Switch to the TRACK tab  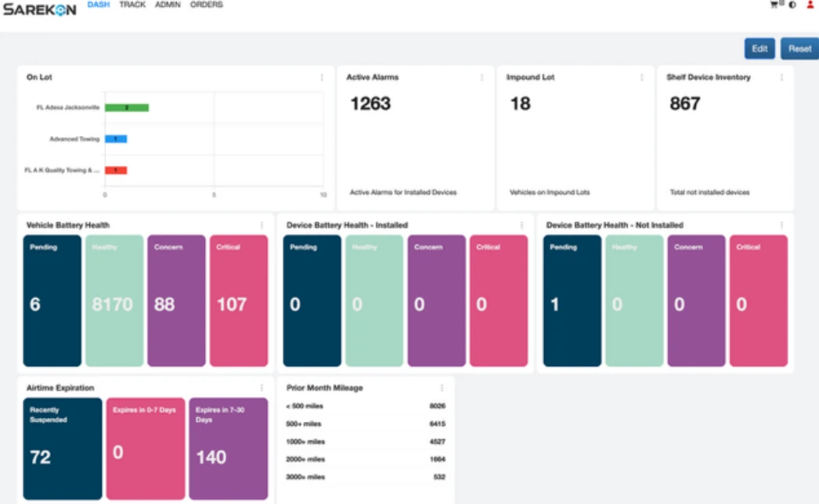tap(132, 5)
